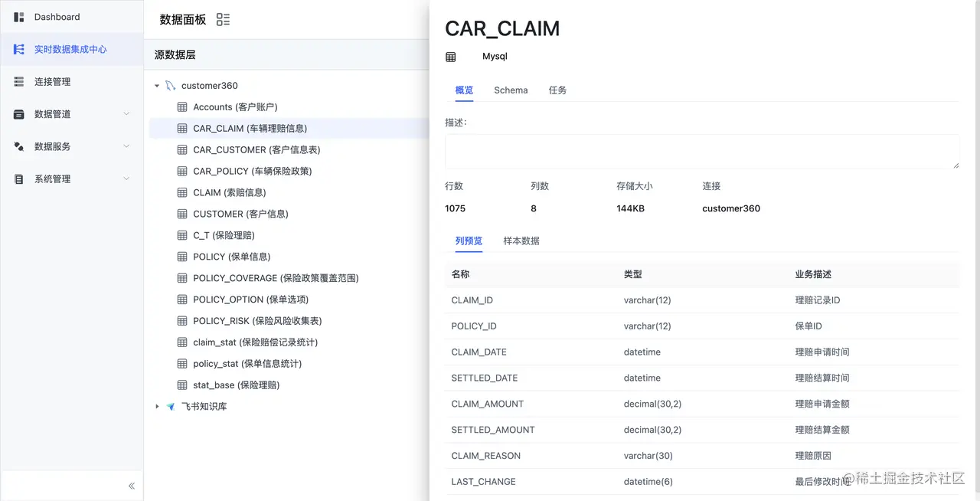Click the customer360 connection value
The height and width of the screenshot is (501, 980).
click(x=731, y=208)
